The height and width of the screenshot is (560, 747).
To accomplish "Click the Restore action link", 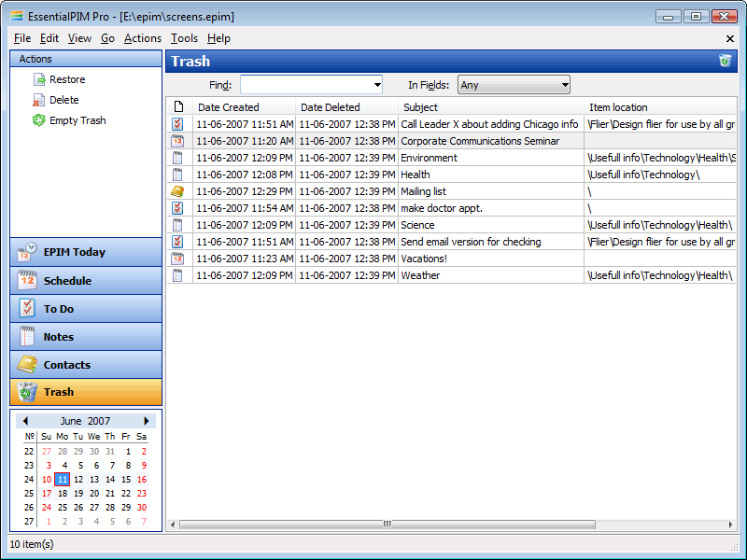I will click(67, 79).
